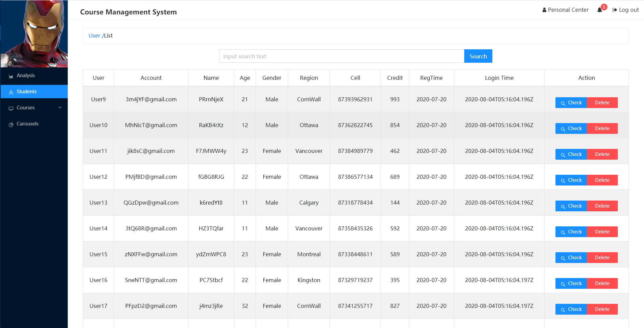
Task: Focus the input search text field
Action: tap(342, 56)
